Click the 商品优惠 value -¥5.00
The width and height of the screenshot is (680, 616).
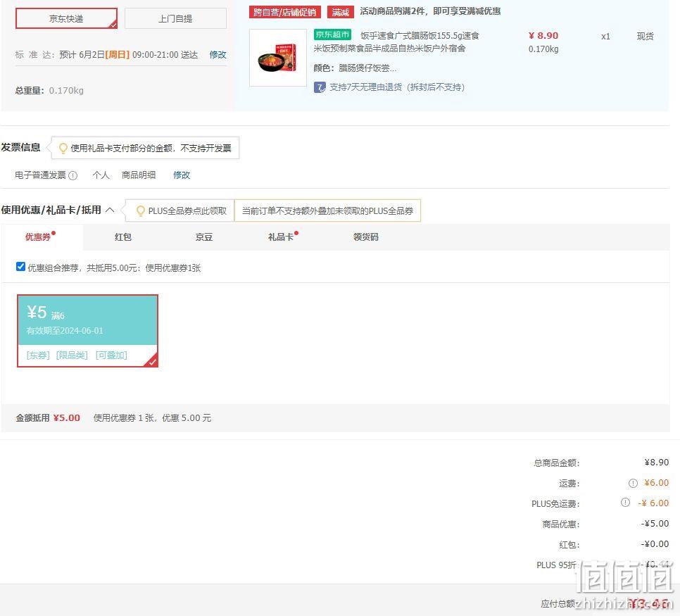pyautogui.click(x=655, y=524)
